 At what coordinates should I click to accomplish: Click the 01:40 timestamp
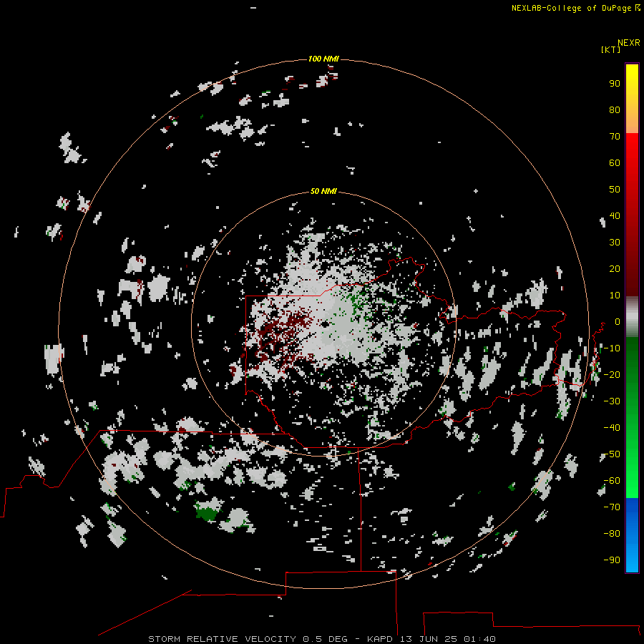(479, 639)
